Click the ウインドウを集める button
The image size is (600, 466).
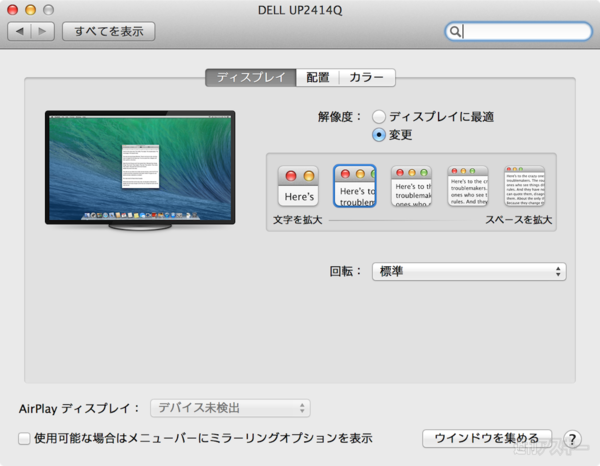click(x=487, y=438)
